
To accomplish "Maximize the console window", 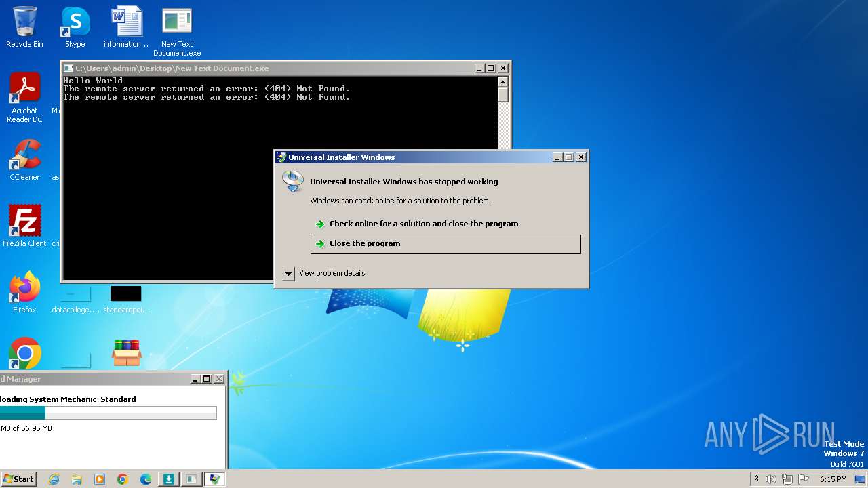I will tap(490, 68).
